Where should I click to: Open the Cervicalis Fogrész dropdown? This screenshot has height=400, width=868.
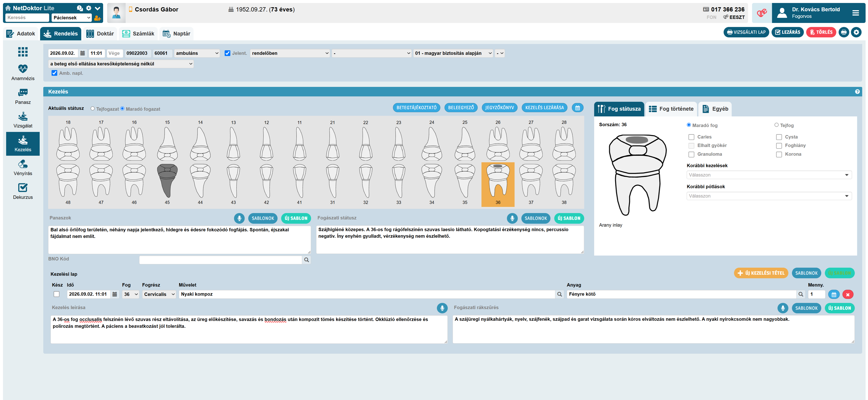159,294
